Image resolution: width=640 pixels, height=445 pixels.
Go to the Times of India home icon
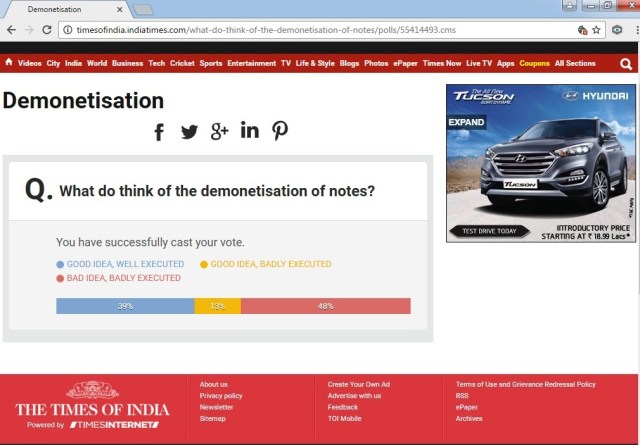pyautogui.click(x=9, y=63)
